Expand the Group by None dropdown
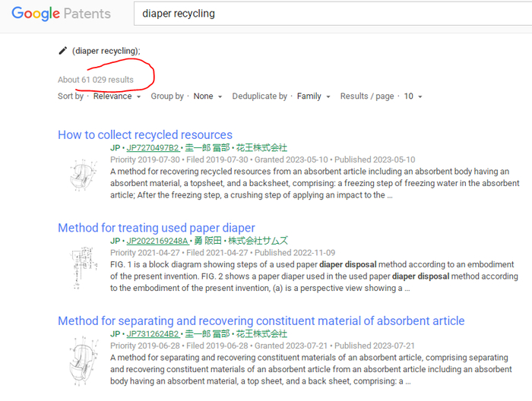Image resolution: width=532 pixels, height=401 pixels. click(x=207, y=96)
